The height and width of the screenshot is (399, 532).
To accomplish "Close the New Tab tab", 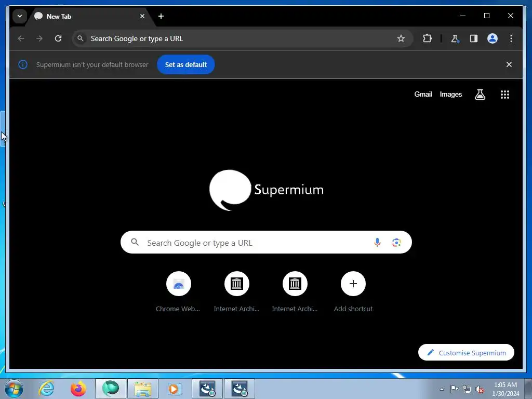I will coord(142,16).
